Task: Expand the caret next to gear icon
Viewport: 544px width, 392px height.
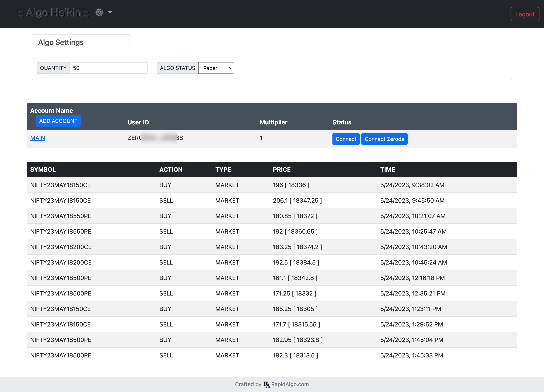Action: pos(110,12)
